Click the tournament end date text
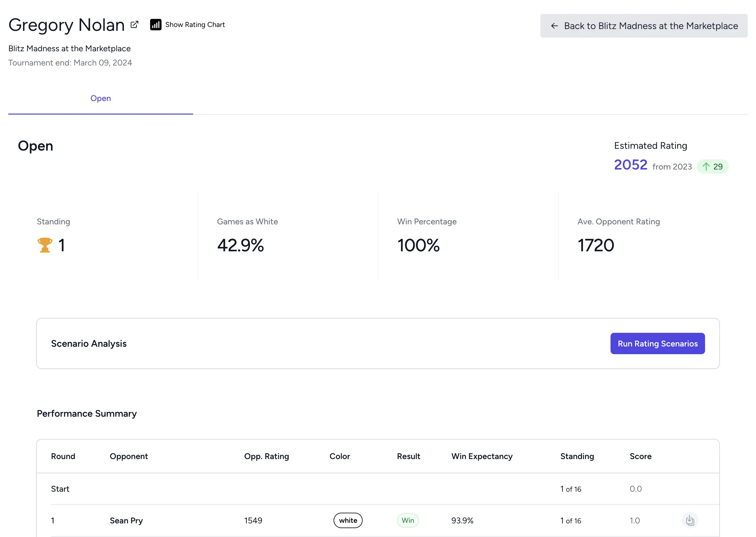This screenshot has width=756, height=537. point(70,63)
